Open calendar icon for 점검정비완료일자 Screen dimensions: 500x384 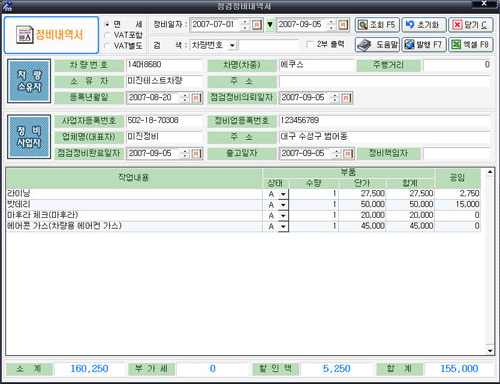(196, 154)
